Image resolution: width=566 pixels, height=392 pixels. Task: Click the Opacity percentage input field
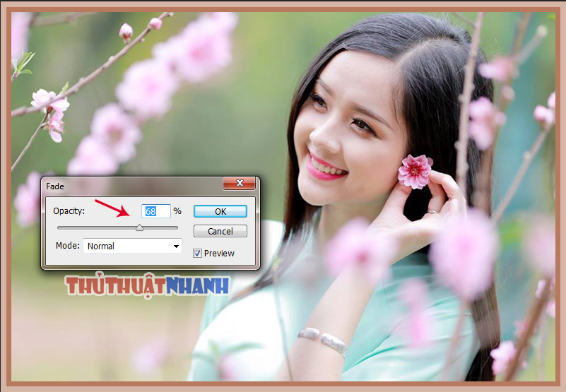tap(156, 211)
